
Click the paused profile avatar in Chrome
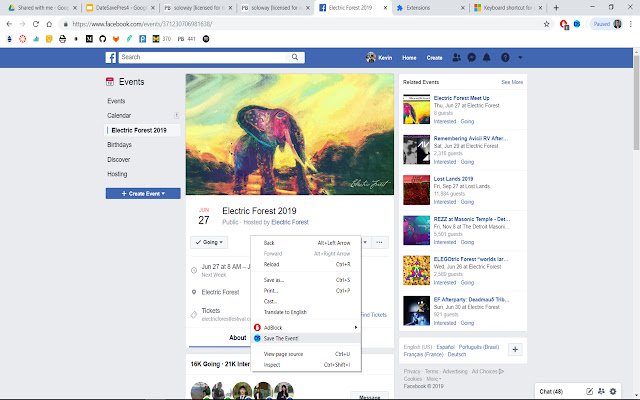click(x=618, y=24)
